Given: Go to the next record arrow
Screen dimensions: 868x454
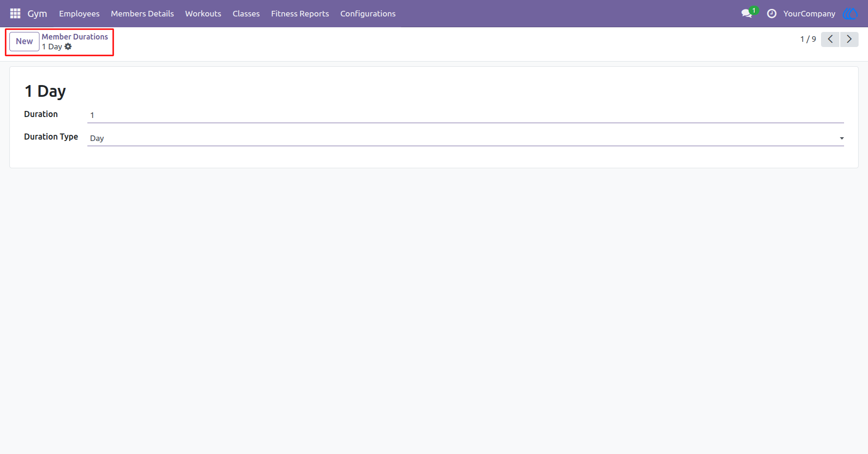Looking at the screenshot, I should (849, 39).
